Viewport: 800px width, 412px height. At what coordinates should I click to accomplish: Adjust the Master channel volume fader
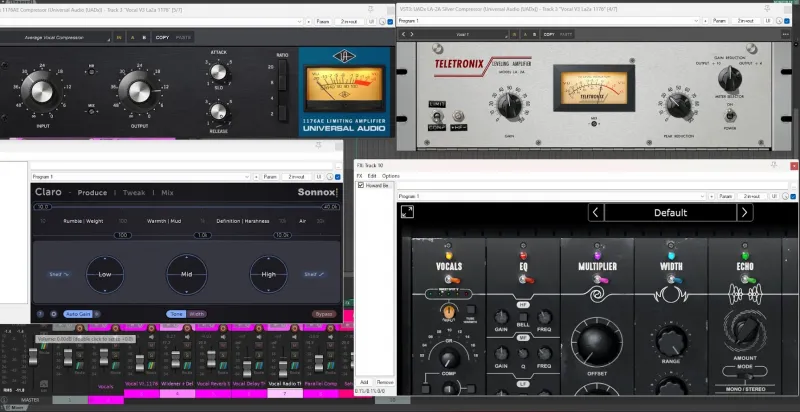(x=33, y=357)
